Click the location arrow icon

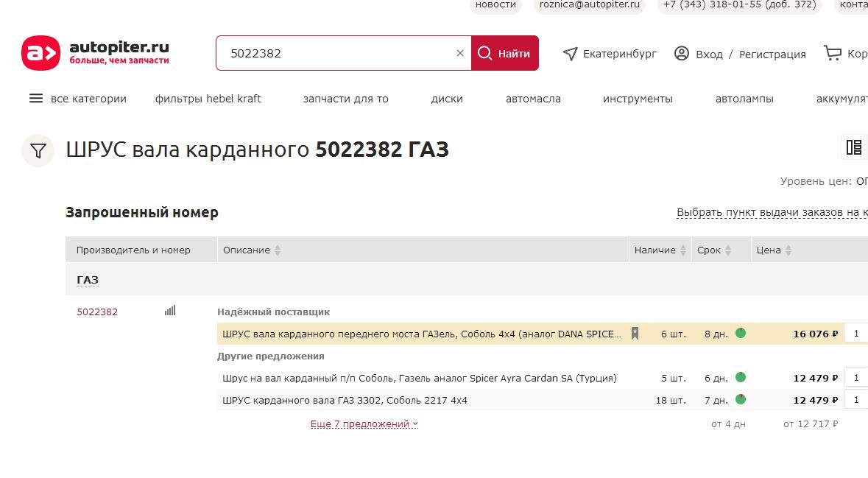pos(570,53)
